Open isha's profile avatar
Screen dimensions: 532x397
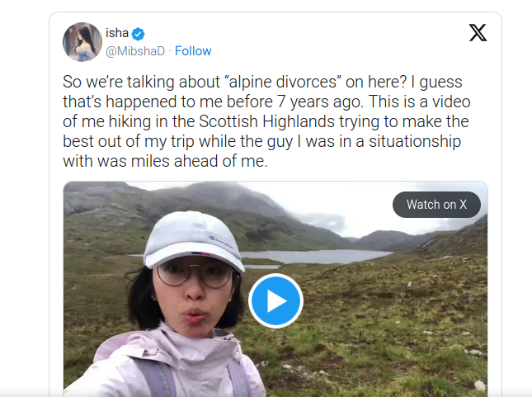(82, 41)
